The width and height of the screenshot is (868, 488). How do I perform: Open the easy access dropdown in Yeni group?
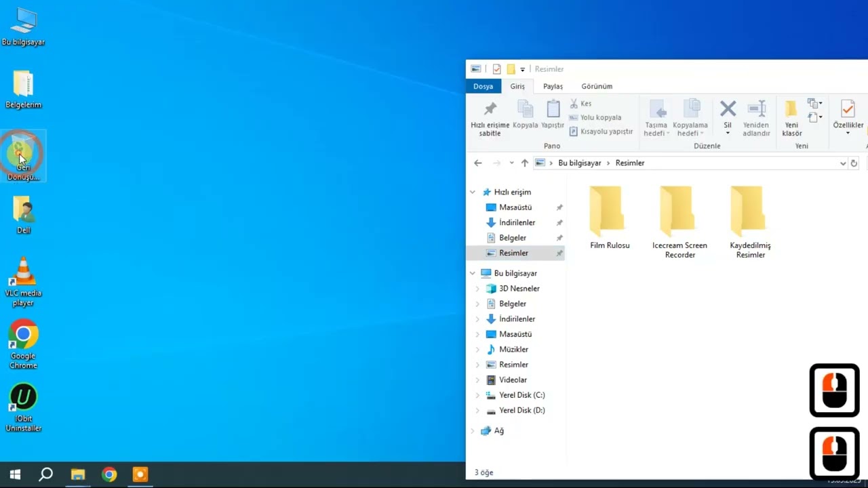coord(814,118)
